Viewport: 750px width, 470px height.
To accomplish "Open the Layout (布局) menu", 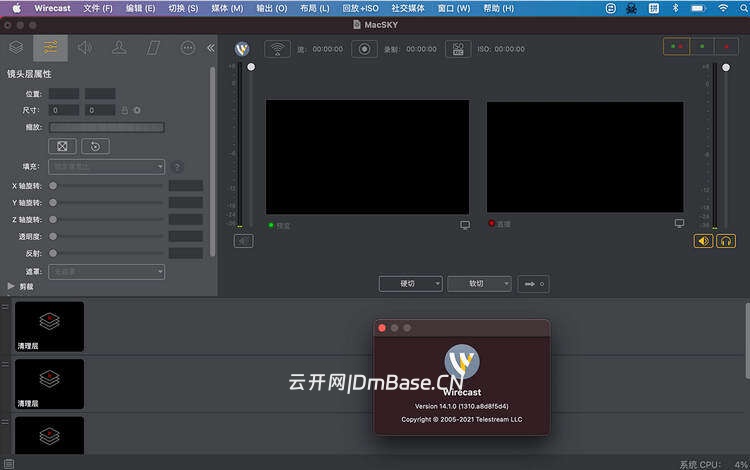I will pyautogui.click(x=314, y=8).
